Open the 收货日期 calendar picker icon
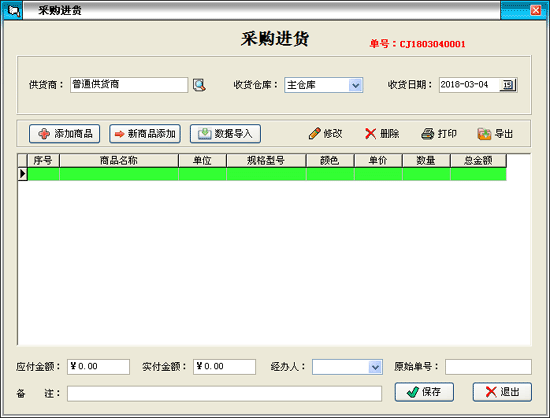Screen dimensions: 550x418 pos(508,85)
